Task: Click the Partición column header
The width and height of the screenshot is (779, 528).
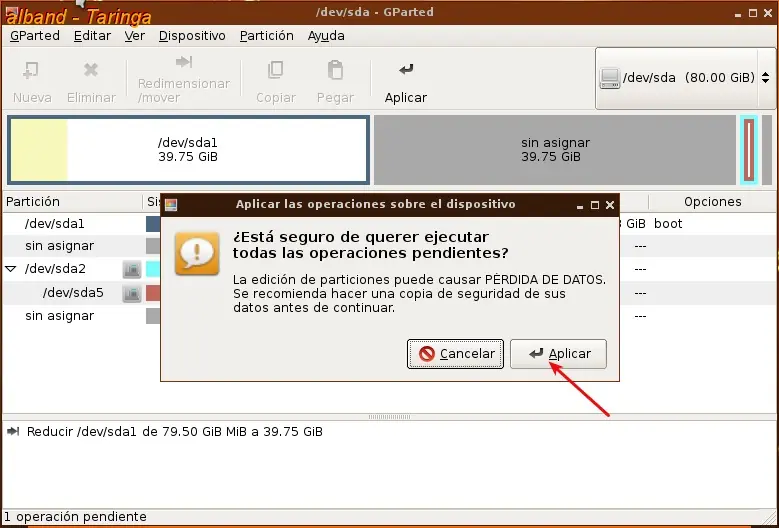Action: 73,202
